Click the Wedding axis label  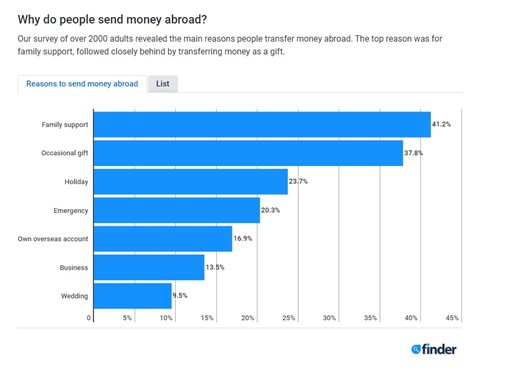click(74, 296)
